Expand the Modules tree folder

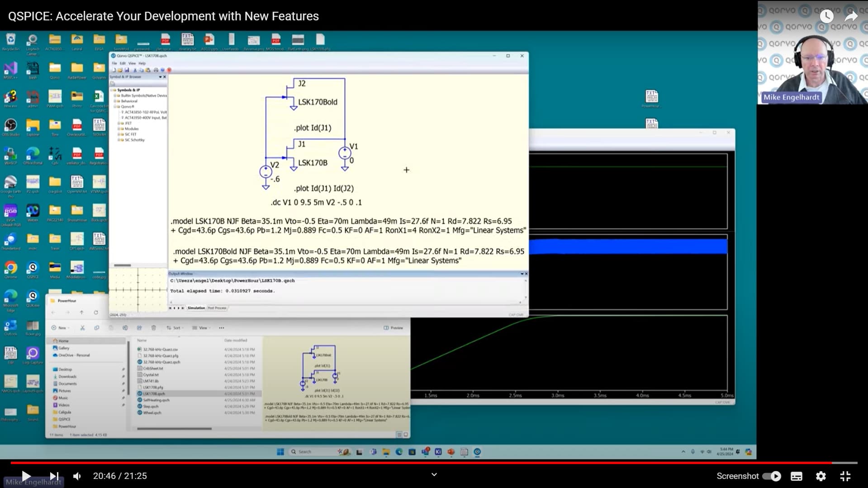click(119, 128)
